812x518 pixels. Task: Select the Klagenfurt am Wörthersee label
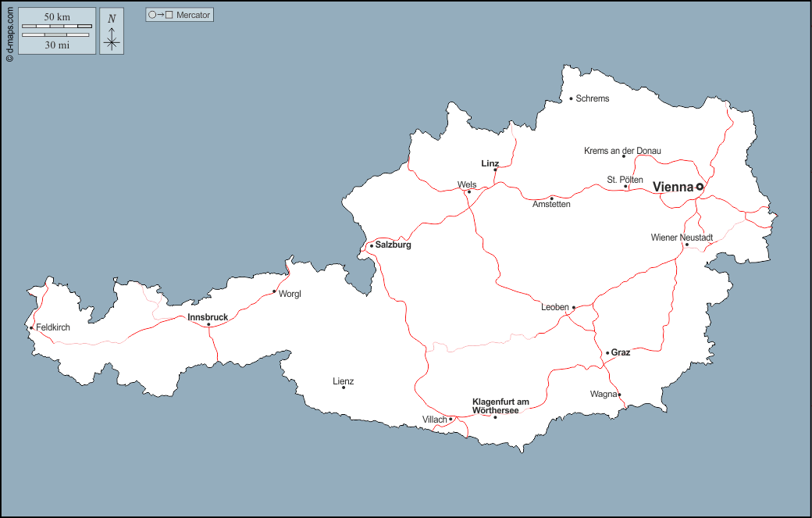[500, 406]
